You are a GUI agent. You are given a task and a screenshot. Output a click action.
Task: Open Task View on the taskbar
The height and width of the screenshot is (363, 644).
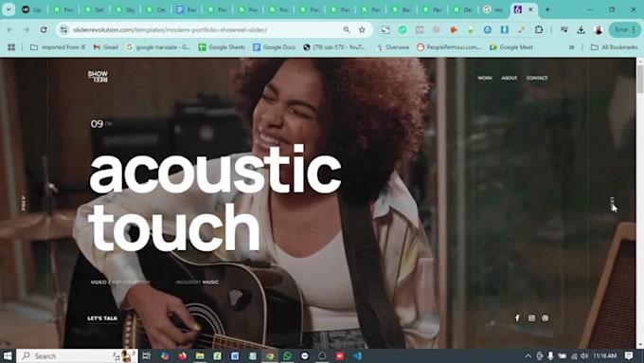(x=147, y=355)
